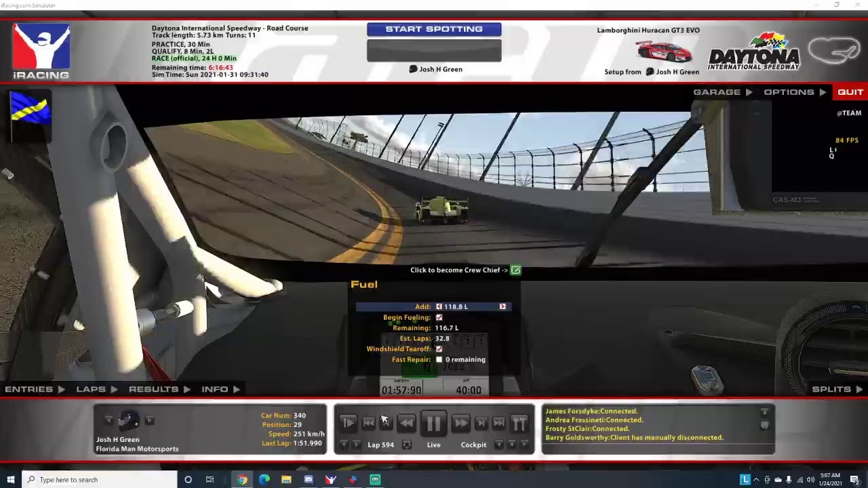The width and height of the screenshot is (868, 488).
Task: Toggle the Begin Fueling checkbox
Action: tap(439, 317)
